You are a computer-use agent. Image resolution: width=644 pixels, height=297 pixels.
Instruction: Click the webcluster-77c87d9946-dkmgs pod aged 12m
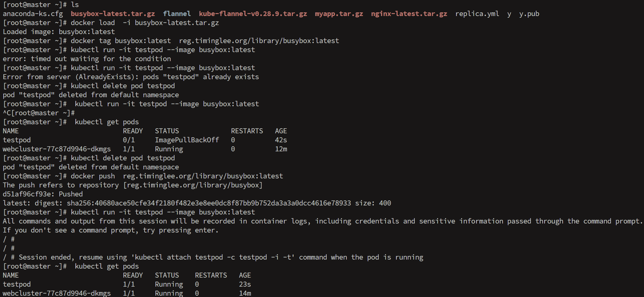pyautogui.click(x=145, y=149)
